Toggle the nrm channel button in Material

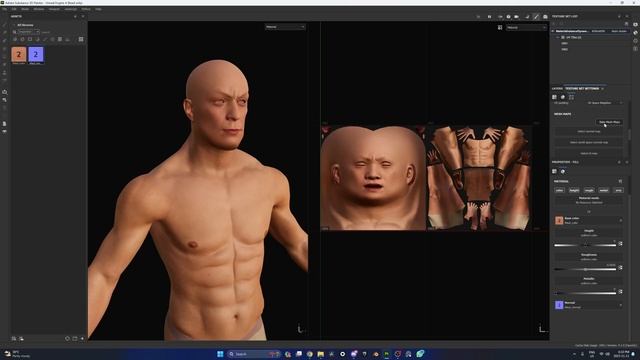618,190
